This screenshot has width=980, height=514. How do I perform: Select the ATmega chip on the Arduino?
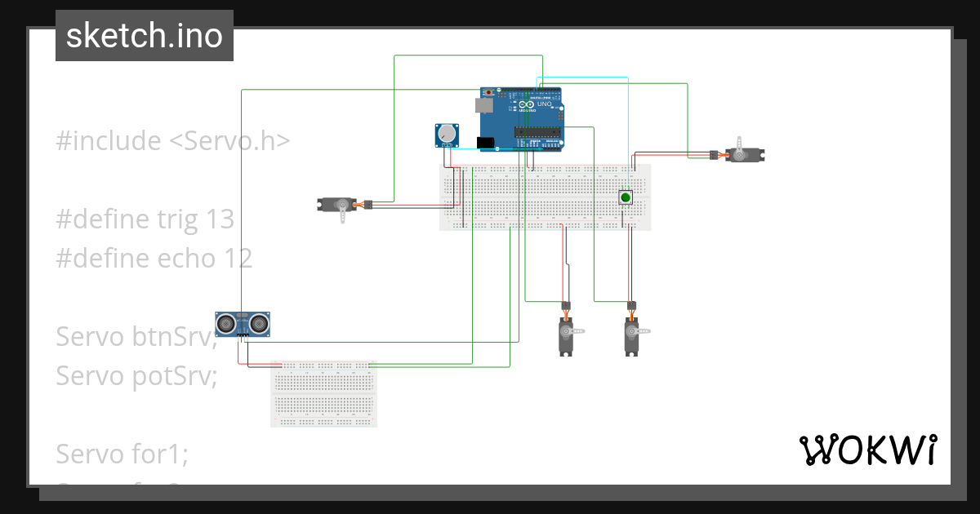coord(537,132)
